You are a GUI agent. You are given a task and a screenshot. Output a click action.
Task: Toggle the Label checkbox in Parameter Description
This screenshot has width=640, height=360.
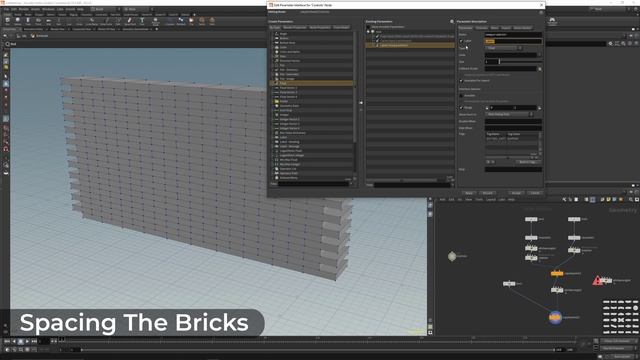pyautogui.click(x=461, y=41)
